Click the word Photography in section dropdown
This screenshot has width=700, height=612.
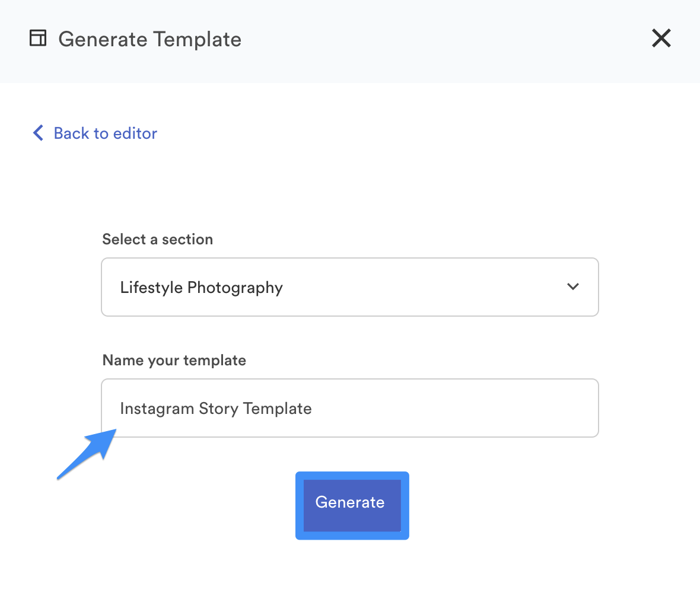[235, 288]
